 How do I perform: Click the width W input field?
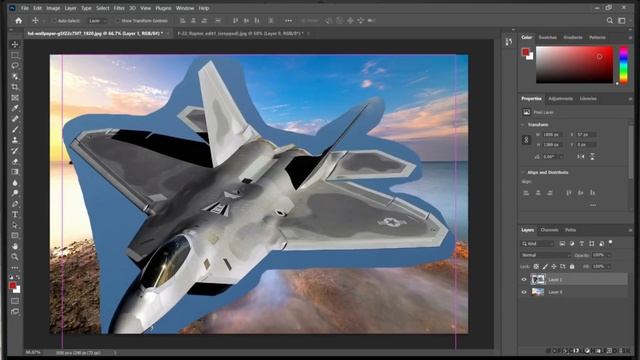tap(553, 134)
